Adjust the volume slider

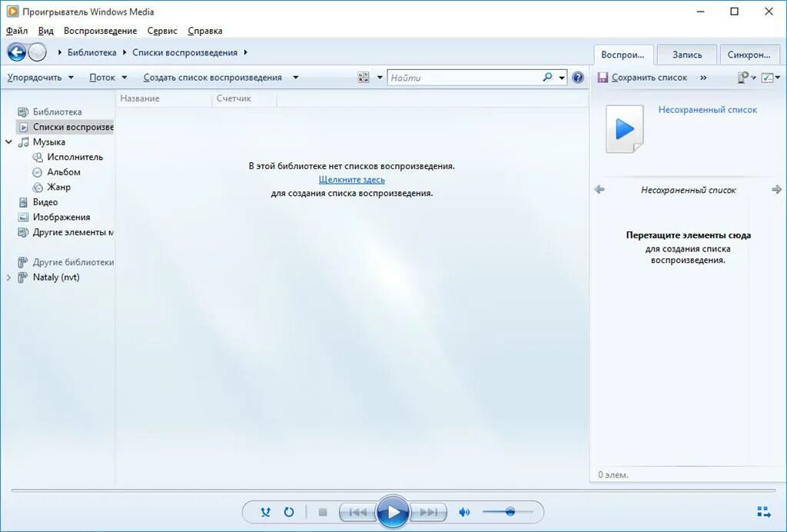click(507, 512)
